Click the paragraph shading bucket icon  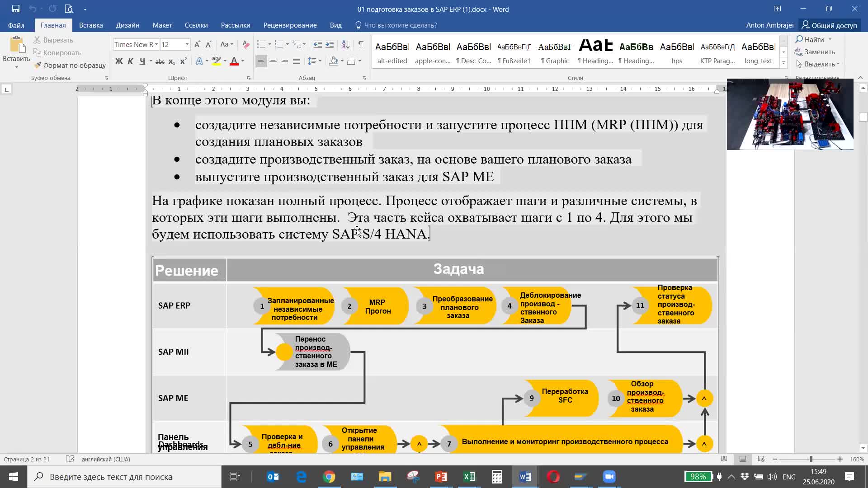point(334,61)
